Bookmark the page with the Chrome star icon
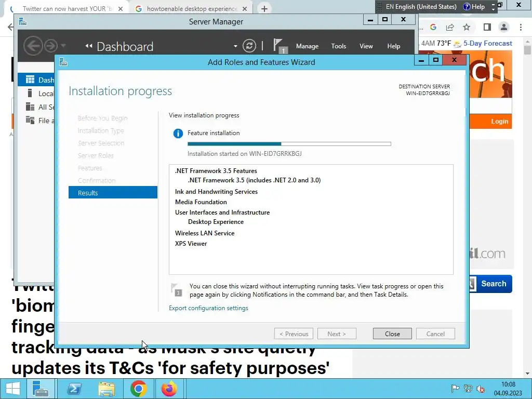 [x=467, y=27]
